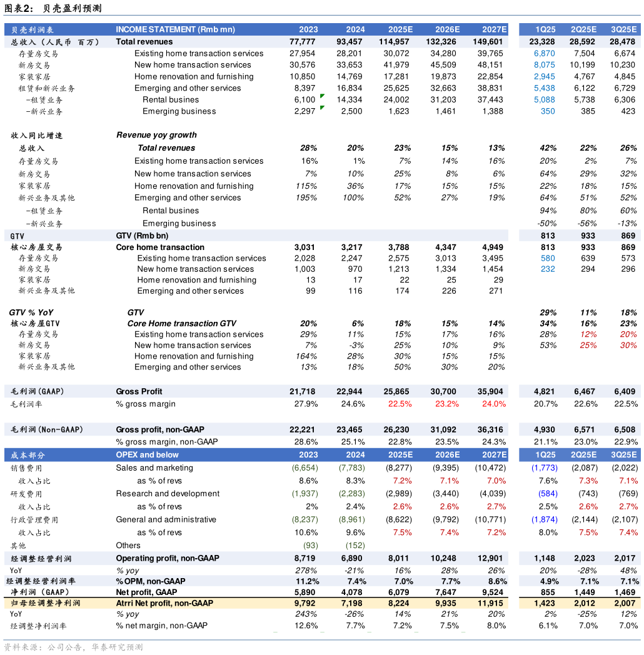Select the Operating profit, non-GAAP label
Viewport: 644px width, 655px height.
pos(168,558)
